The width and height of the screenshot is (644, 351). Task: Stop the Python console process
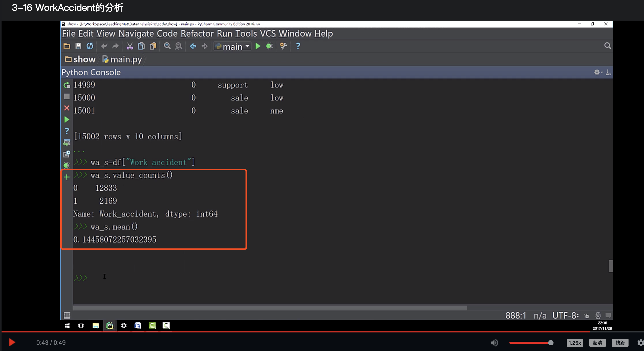(67, 96)
